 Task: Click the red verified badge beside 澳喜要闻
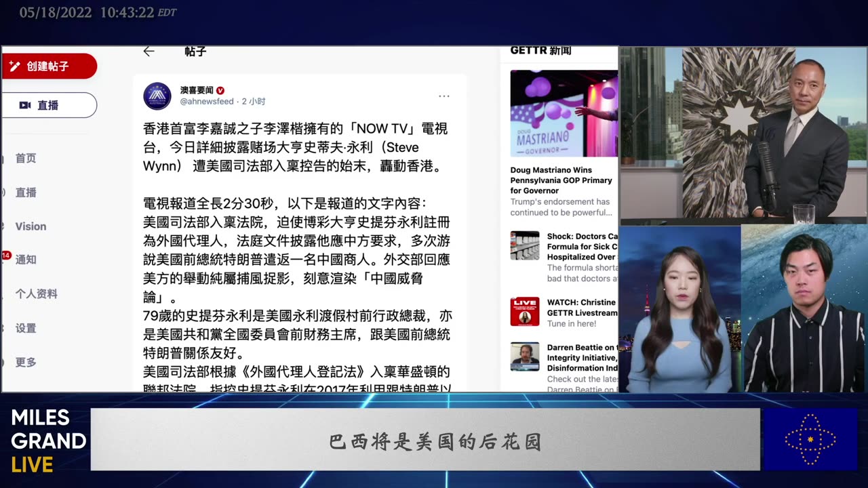[x=220, y=90]
